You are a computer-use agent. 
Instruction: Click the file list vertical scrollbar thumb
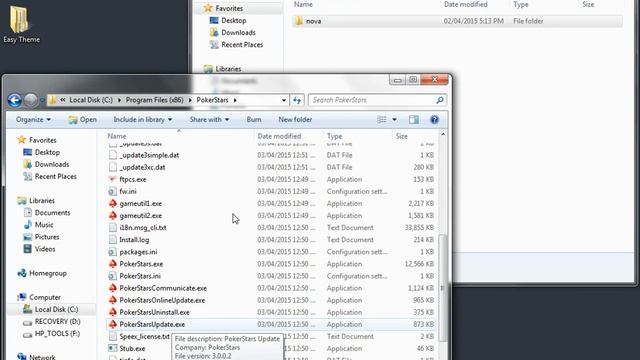(x=442, y=288)
